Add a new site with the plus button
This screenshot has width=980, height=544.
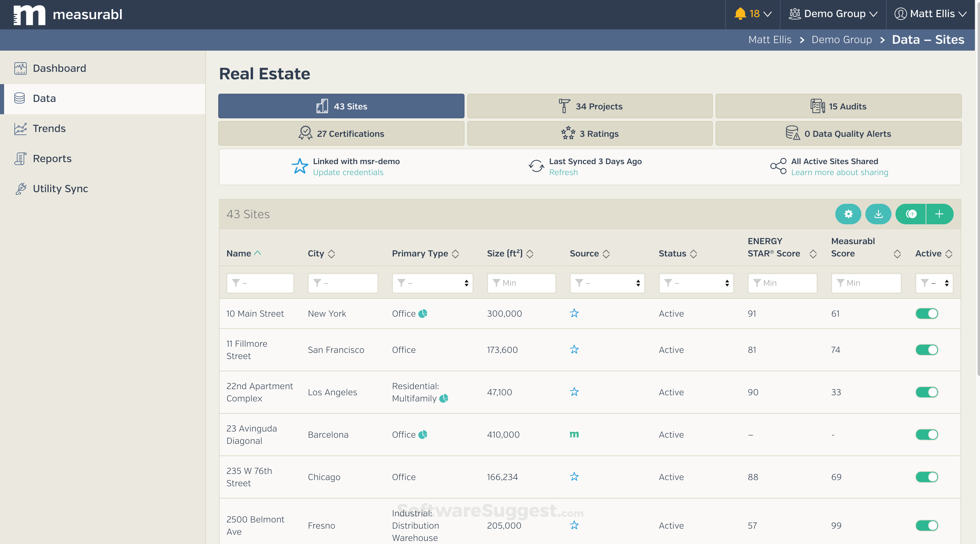pos(940,214)
